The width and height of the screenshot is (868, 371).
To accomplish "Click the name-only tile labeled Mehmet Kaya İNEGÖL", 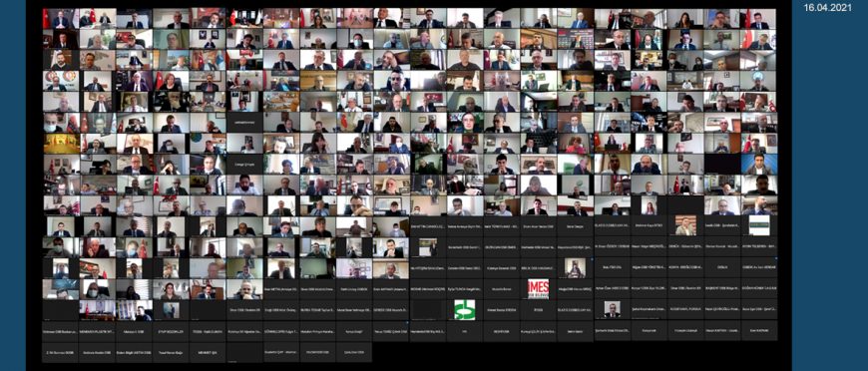I will (649, 226).
